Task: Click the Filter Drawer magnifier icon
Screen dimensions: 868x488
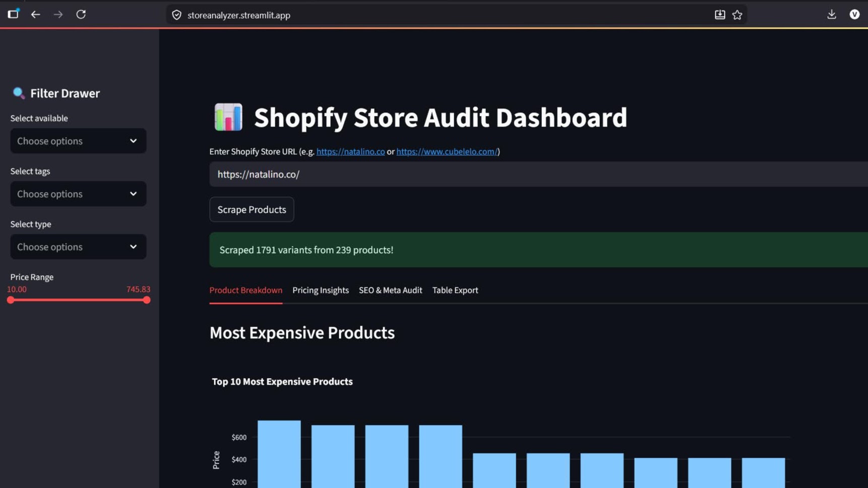Action: pos(19,93)
